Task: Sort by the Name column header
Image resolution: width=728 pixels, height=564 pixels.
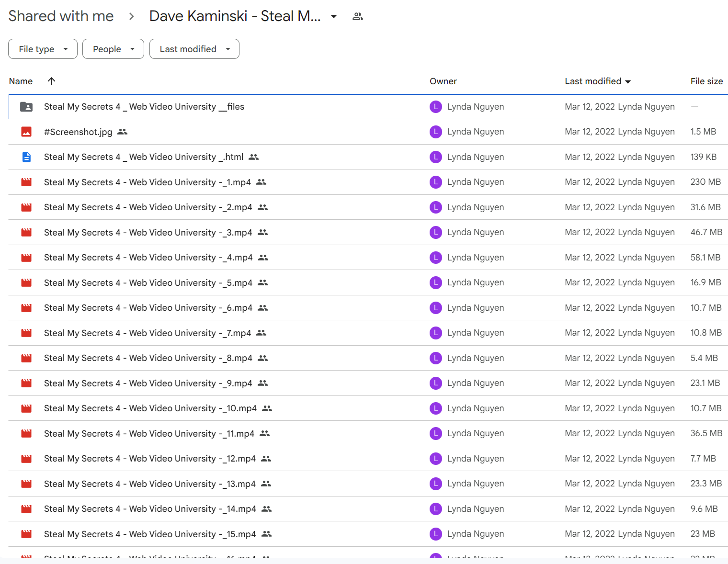Action: [21, 81]
